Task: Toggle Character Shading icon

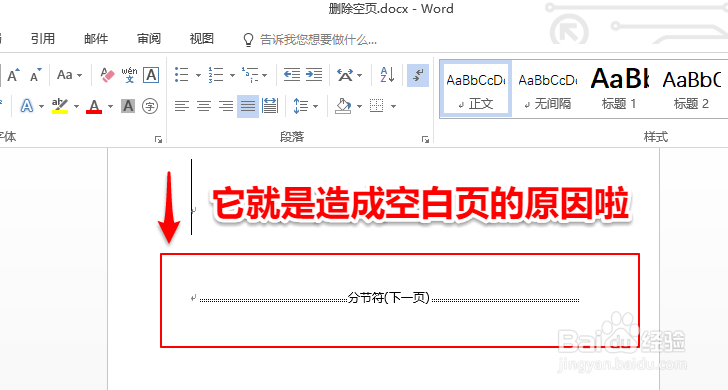Action: tap(128, 106)
